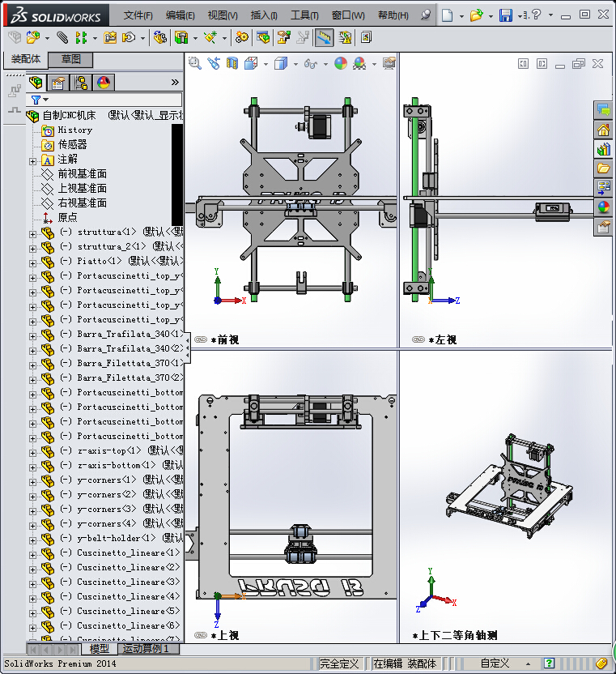Open the Appearances task pane color ball
616x674 pixels.
pos(603,207)
